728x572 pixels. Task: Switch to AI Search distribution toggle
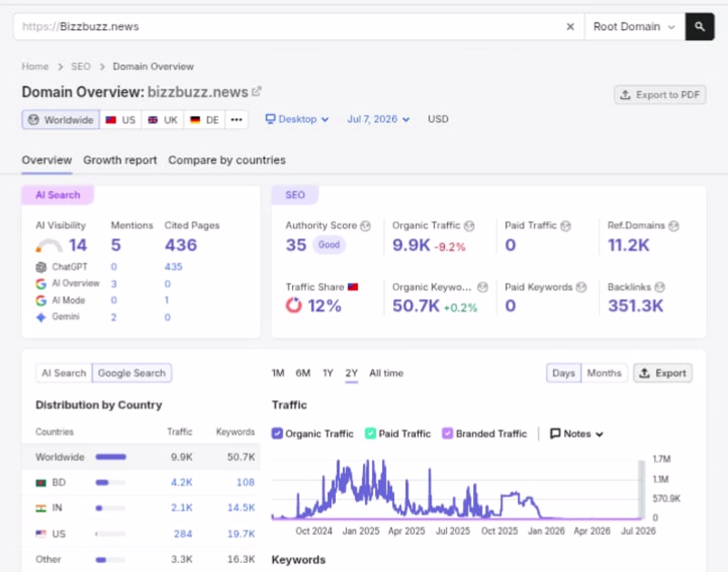coord(64,373)
